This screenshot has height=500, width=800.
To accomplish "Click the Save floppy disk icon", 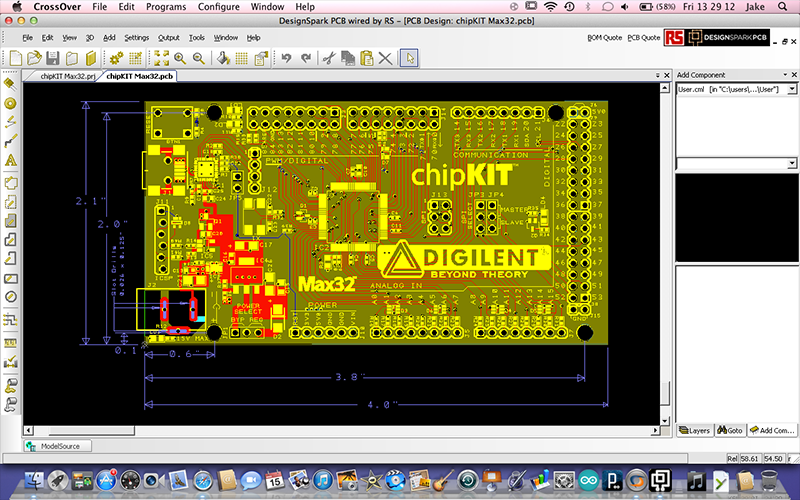I will (54, 58).
